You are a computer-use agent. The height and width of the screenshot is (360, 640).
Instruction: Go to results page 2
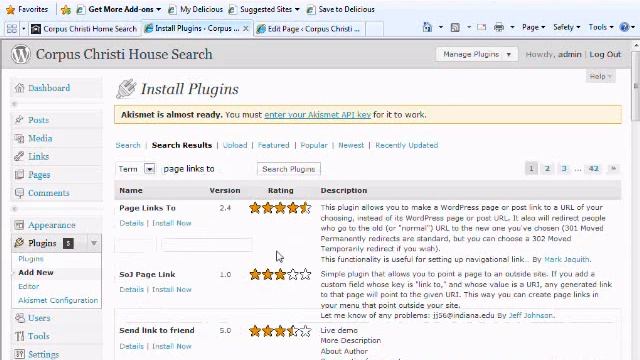coord(547,169)
